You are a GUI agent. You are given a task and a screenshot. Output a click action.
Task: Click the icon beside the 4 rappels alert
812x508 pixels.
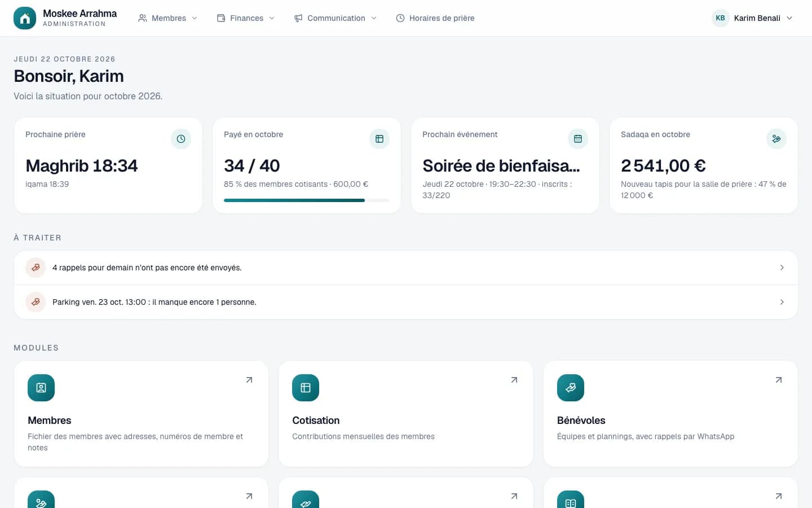(x=36, y=268)
